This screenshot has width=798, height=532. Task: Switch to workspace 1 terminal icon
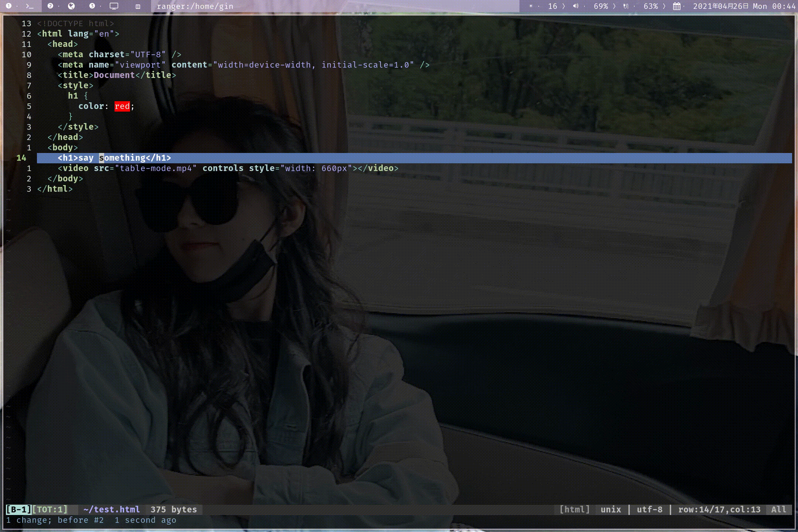click(x=29, y=6)
